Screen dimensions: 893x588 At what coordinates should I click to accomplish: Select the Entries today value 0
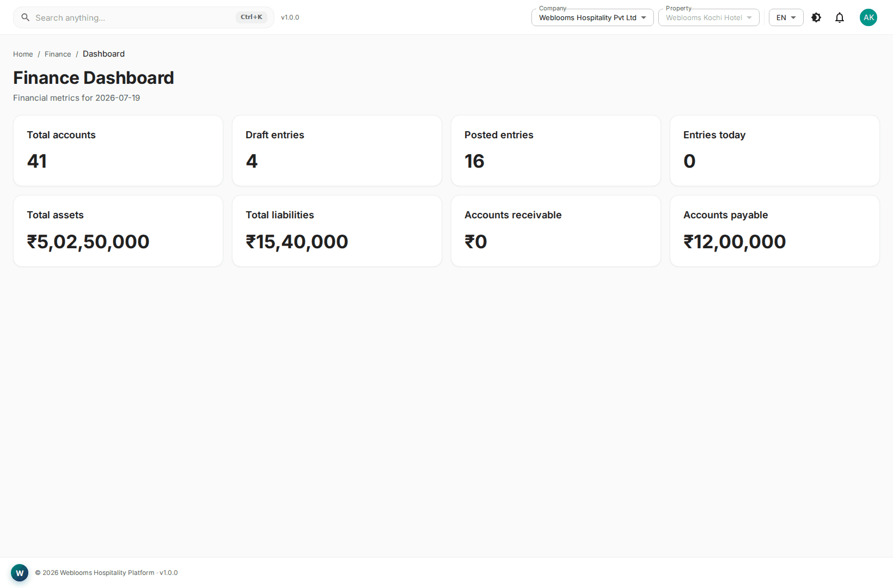(x=689, y=161)
